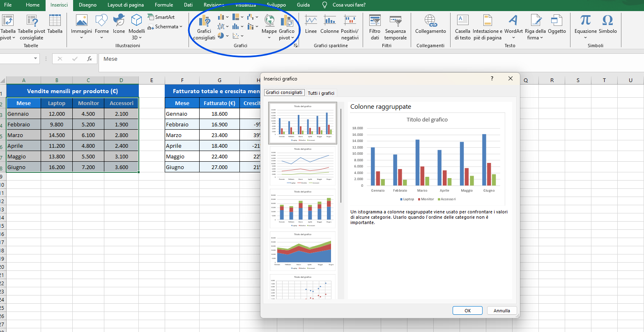The image size is (644, 332).
Task: Insert a Positivi/negativi sparkline
Action: coord(350,27)
